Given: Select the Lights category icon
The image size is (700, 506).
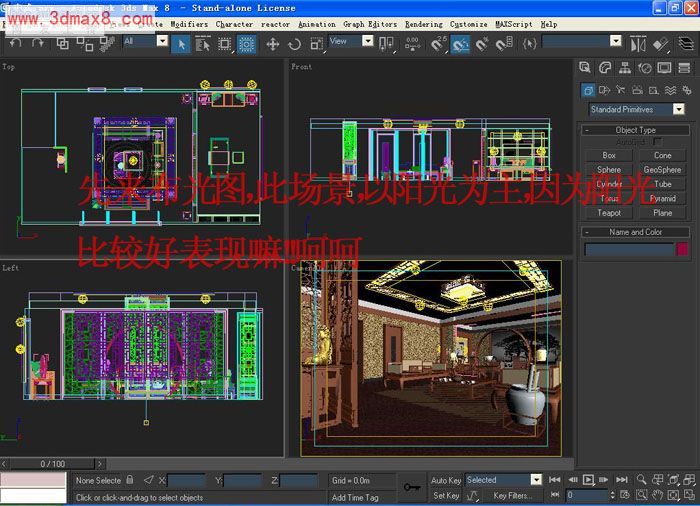Looking at the screenshot, I should 621,90.
